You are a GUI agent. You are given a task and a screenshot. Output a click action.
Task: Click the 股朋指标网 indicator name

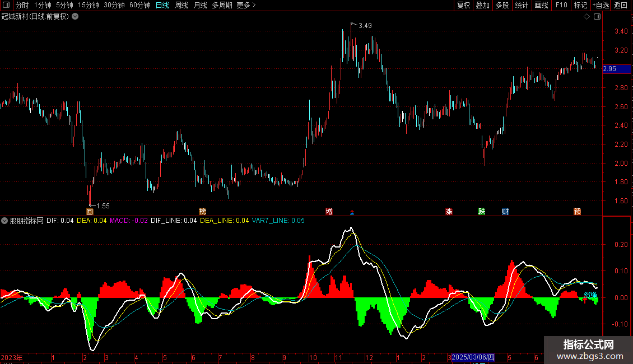[27, 221]
